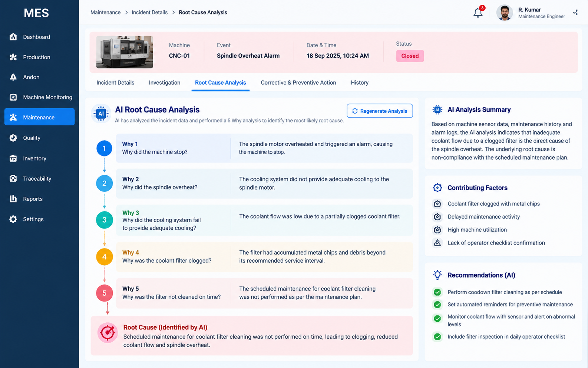Click 'Set automated reminders for preventive maintenance' recommendation
588x368 pixels.
pyautogui.click(x=510, y=305)
